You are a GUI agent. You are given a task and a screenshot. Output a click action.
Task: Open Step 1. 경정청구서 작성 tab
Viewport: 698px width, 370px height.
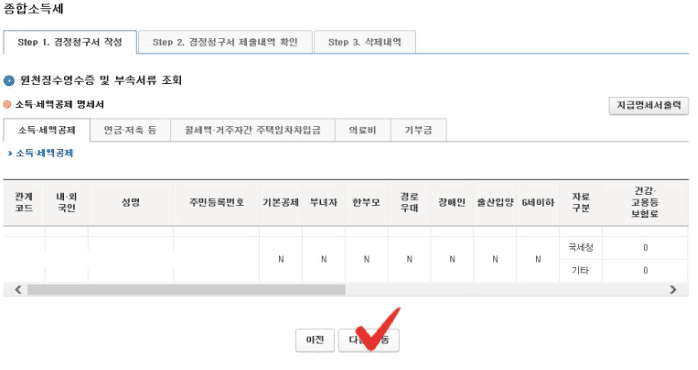pyautogui.click(x=70, y=42)
